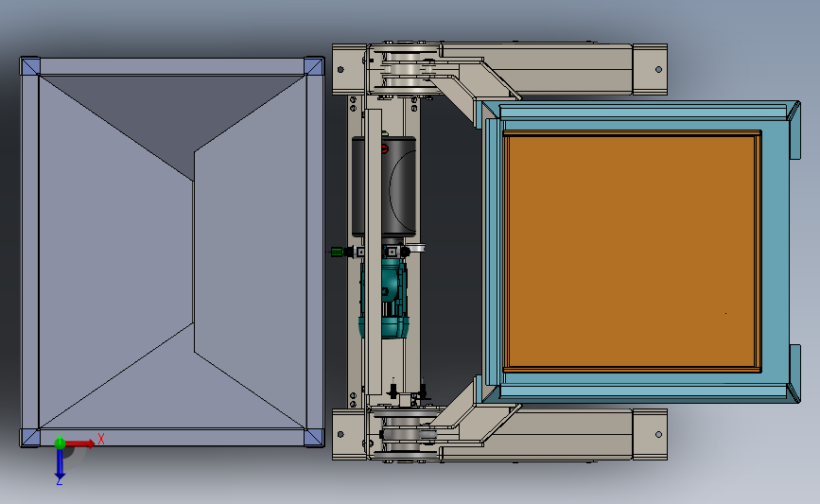Image resolution: width=820 pixels, height=504 pixels.
Task: Select the black cylindrical drum roller
Action: [x=384, y=186]
